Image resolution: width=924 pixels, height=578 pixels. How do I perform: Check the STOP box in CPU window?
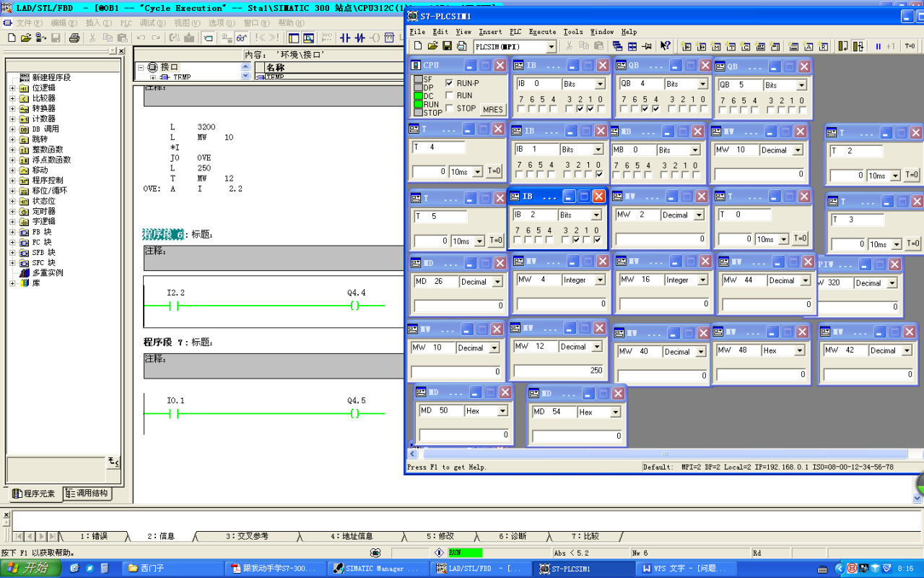click(450, 108)
